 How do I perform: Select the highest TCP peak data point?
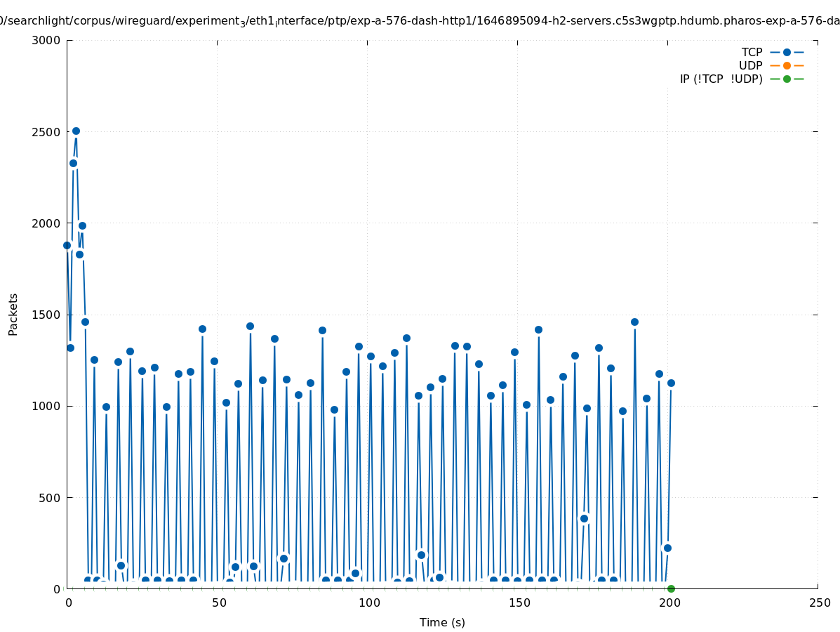[x=76, y=131]
